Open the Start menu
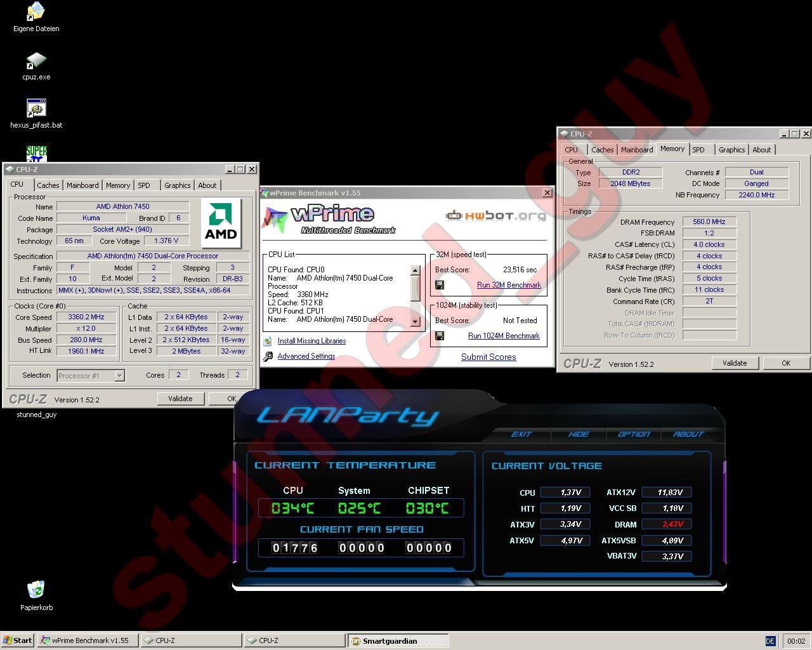This screenshot has width=812, height=650. (x=17, y=640)
